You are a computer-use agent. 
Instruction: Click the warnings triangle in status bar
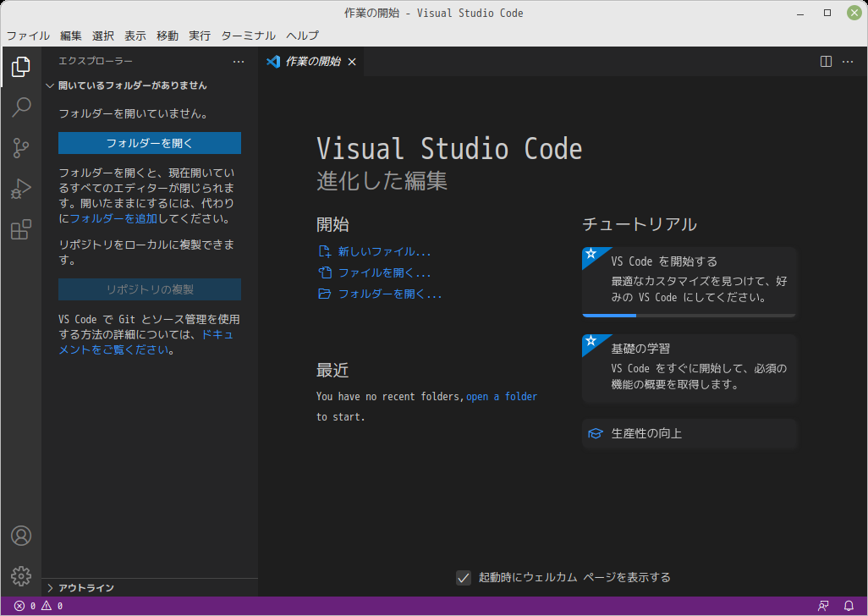[x=47, y=606]
